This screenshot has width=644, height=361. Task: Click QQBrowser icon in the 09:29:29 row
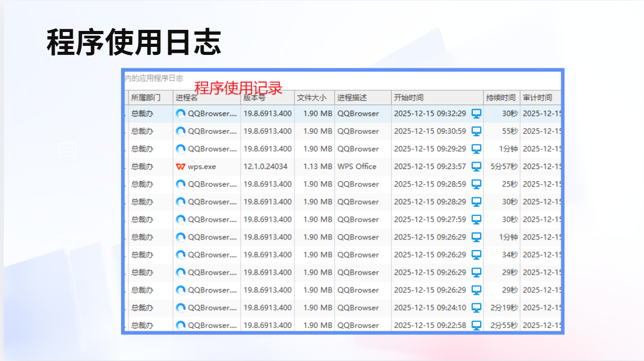pos(180,149)
